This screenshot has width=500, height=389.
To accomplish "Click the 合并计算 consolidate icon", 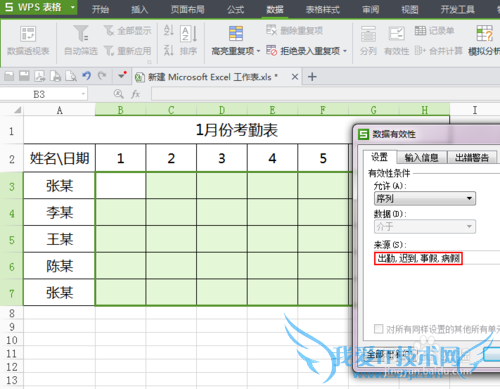I will pyautogui.click(x=420, y=51).
